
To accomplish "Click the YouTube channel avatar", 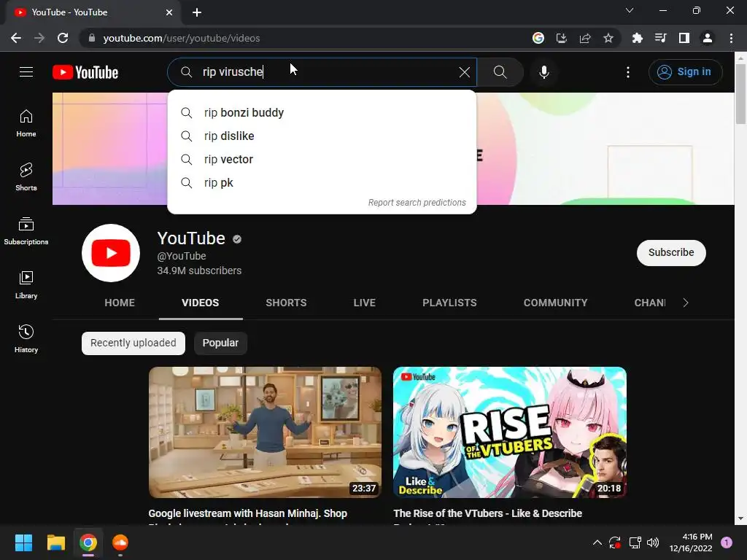I will point(111,252).
